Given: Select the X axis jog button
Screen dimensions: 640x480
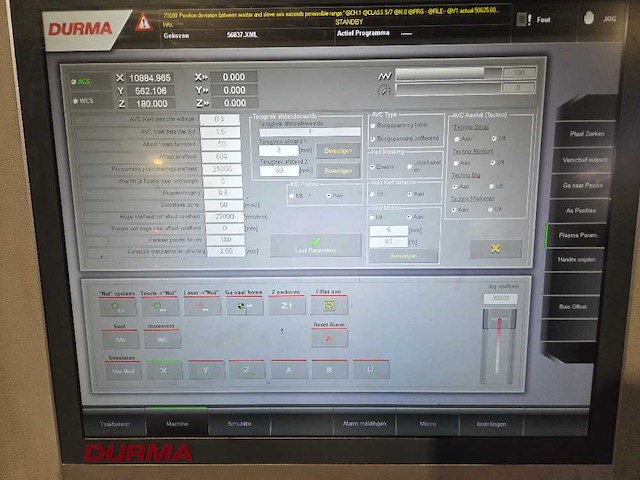Looking at the screenshot, I should click(164, 371).
